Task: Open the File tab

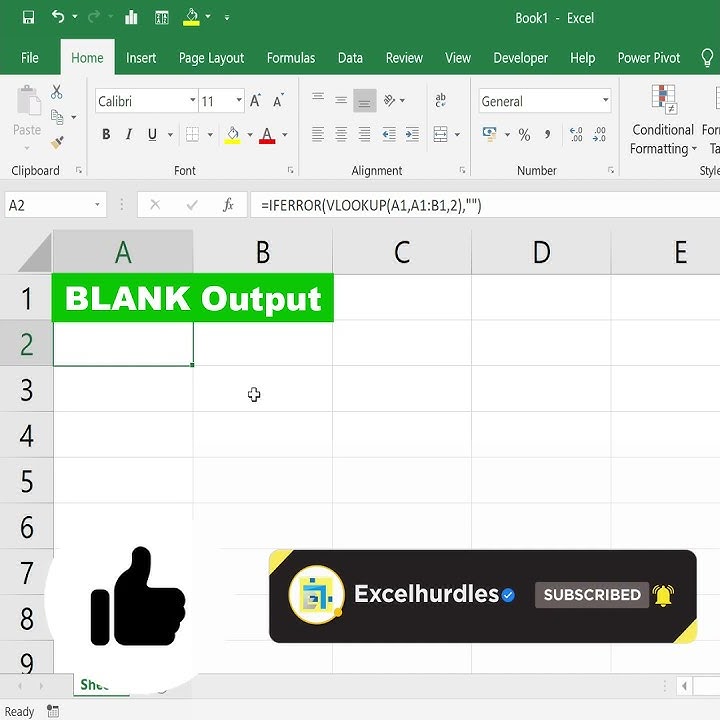Action: coord(30,58)
